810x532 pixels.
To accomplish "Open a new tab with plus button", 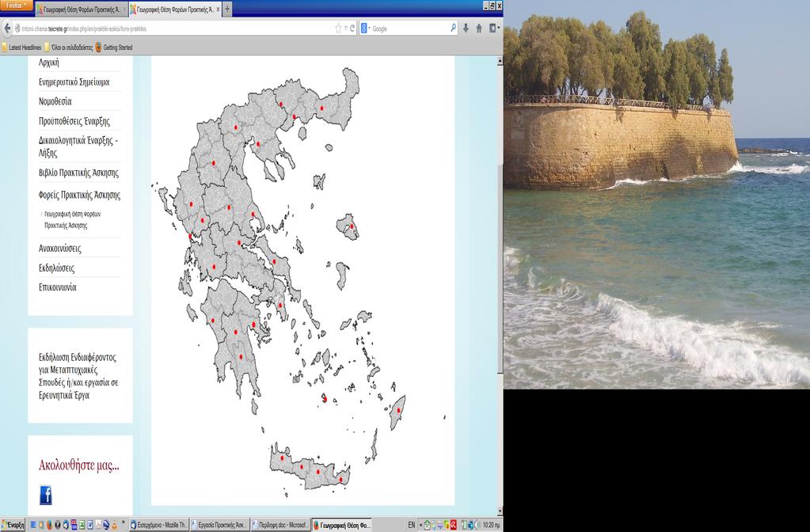I will click(227, 9).
